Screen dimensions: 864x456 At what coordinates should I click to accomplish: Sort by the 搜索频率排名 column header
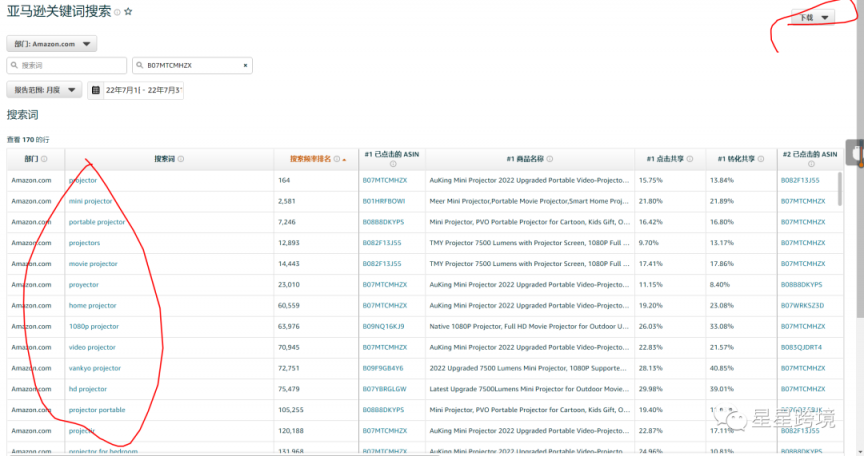coord(313,159)
